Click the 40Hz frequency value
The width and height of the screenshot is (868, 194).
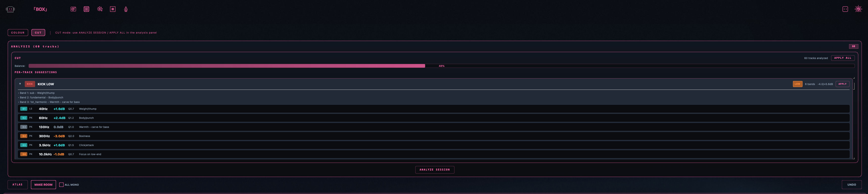tap(43, 109)
